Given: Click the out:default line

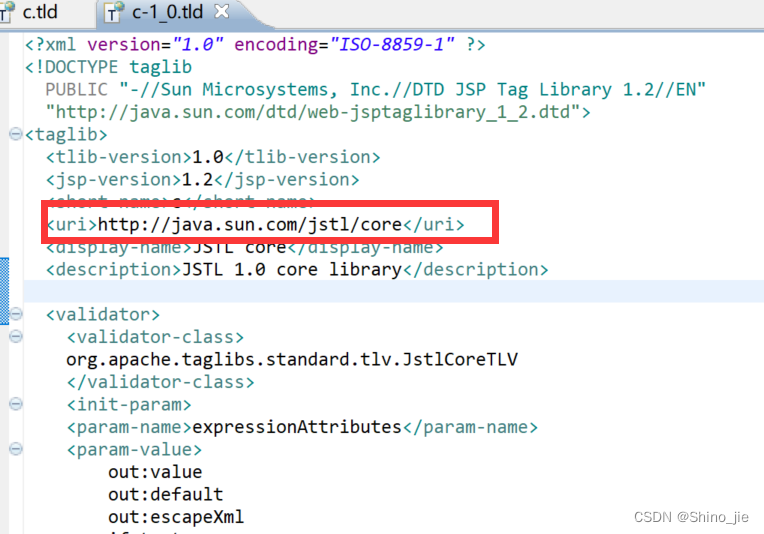Looking at the screenshot, I should click(166, 495).
